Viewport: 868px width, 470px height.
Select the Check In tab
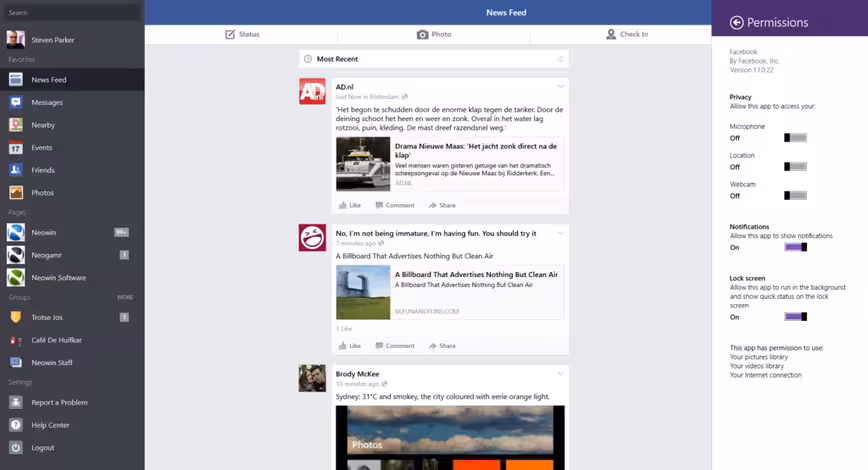click(x=626, y=34)
